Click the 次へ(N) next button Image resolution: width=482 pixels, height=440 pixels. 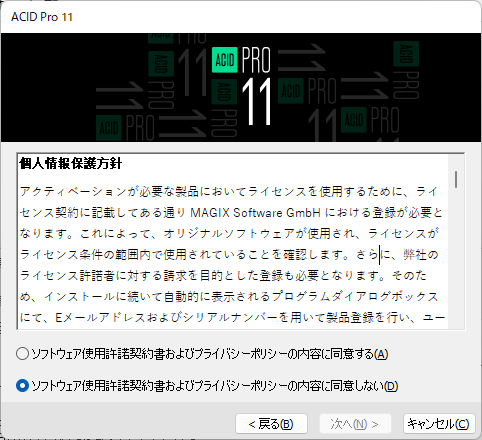(x=355, y=424)
